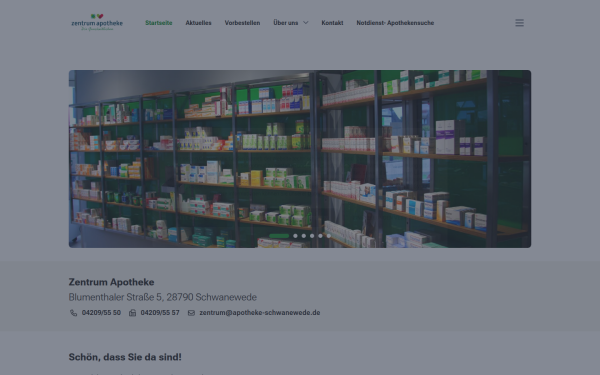
Task: Open Notdienst- Apothekensuche
Action: (x=395, y=23)
